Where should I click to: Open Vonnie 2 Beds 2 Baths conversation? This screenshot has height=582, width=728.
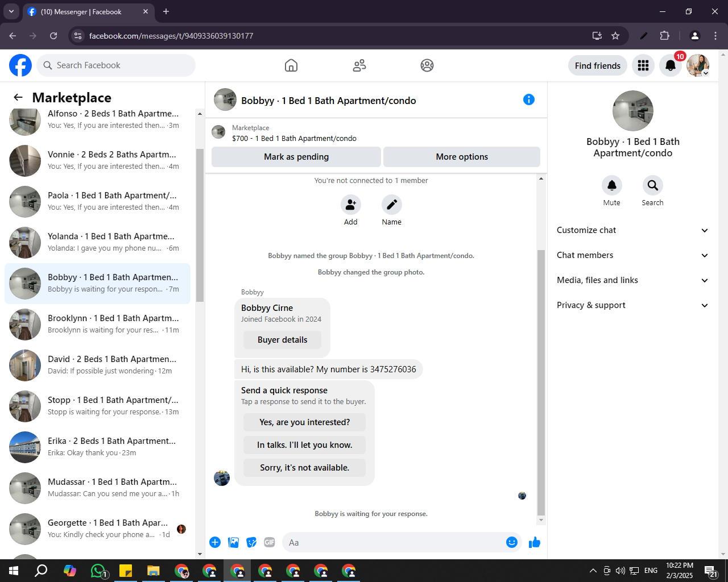(x=97, y=160)
